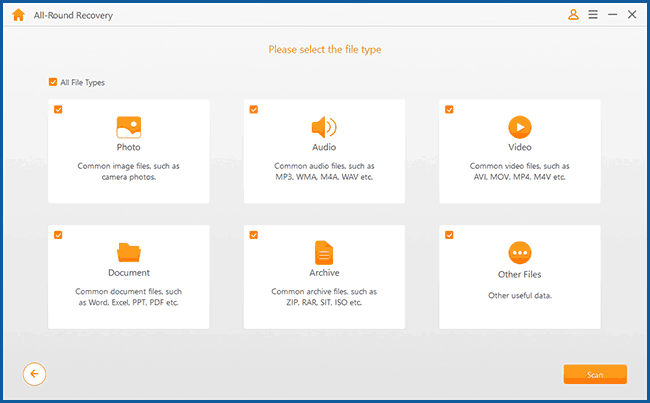The image size is (650, 403).
Task: Uncheck the All File Types checkbox
Action: pyautogui.click(x=53, y=83)
